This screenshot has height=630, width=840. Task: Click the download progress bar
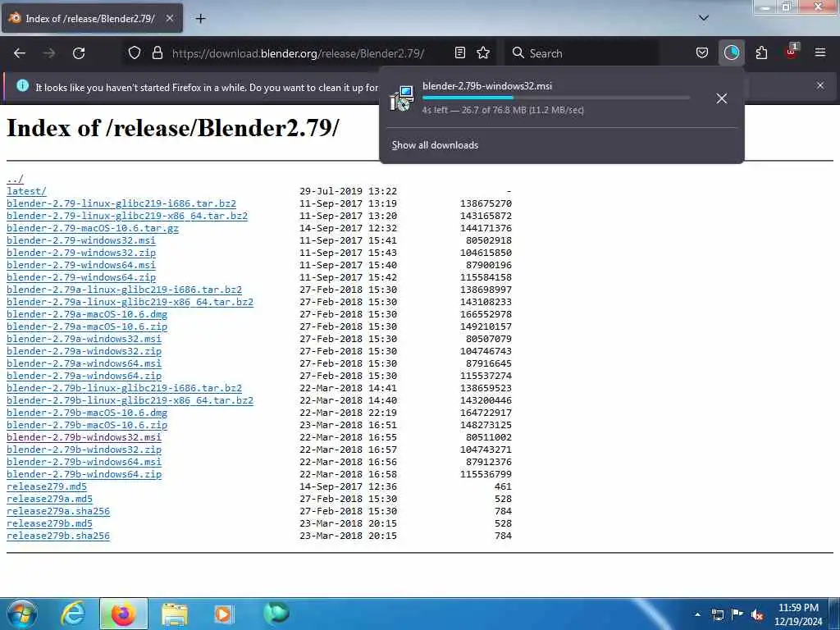(x=555, y=98)
